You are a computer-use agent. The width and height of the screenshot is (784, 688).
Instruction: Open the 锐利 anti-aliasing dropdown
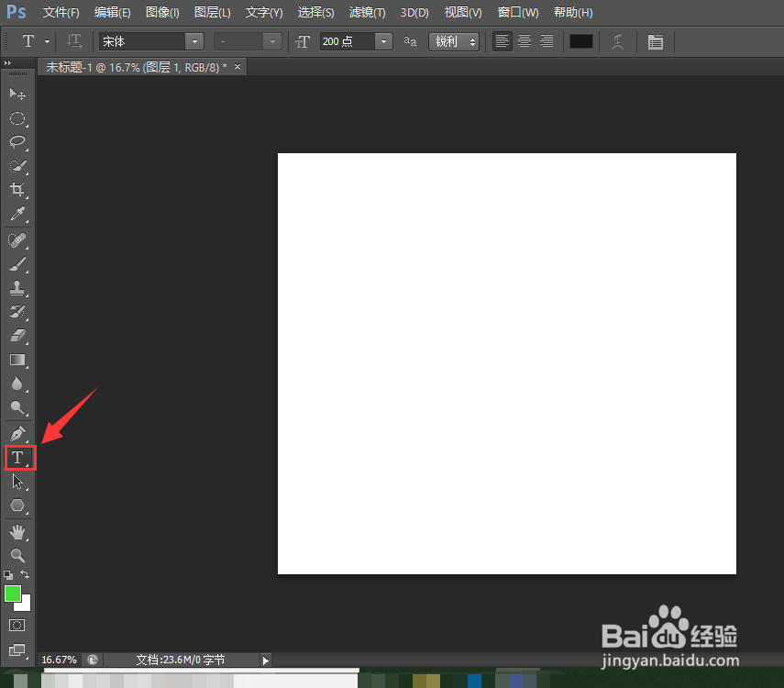[454, 41]
